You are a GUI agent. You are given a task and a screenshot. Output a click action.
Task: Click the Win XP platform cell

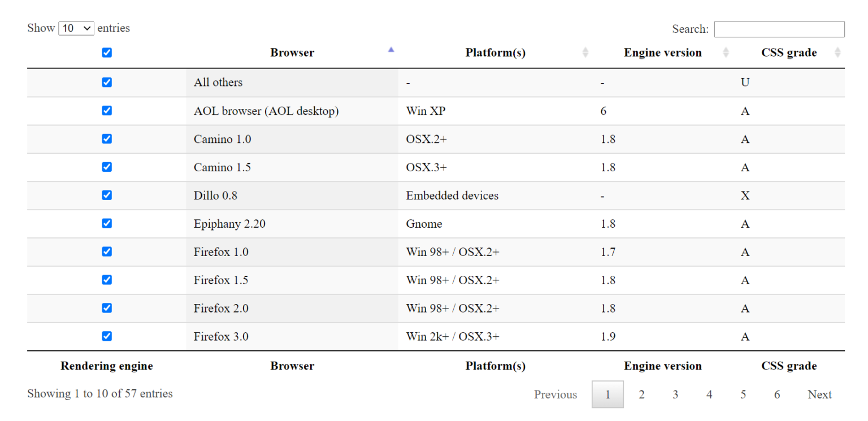[496, 111]
